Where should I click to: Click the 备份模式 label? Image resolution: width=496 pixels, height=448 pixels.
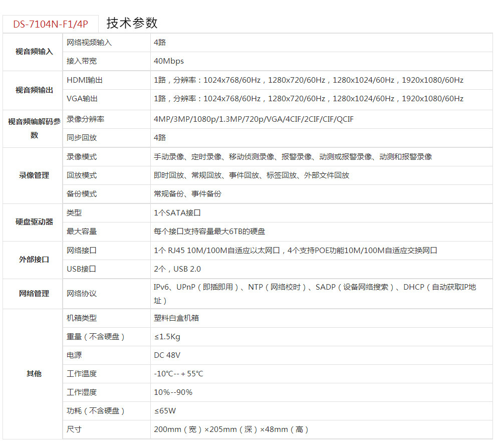point(82,194)
